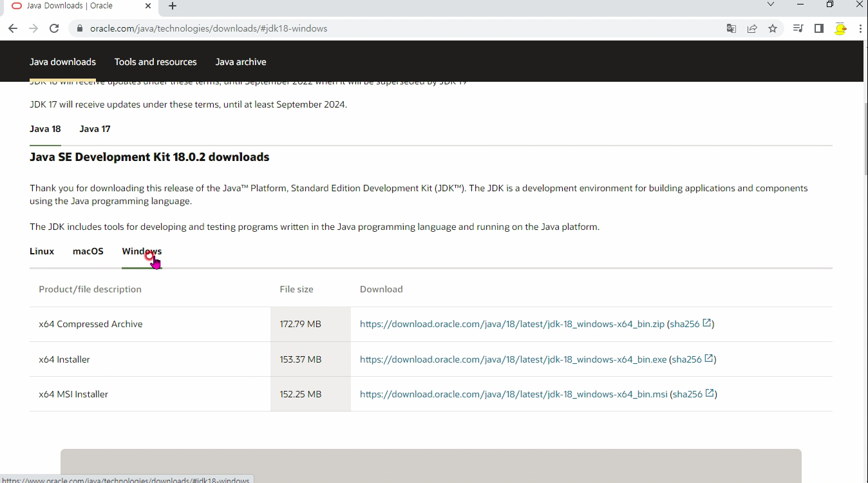
Task: Open a new browser tab
Action: click(173, 6)
